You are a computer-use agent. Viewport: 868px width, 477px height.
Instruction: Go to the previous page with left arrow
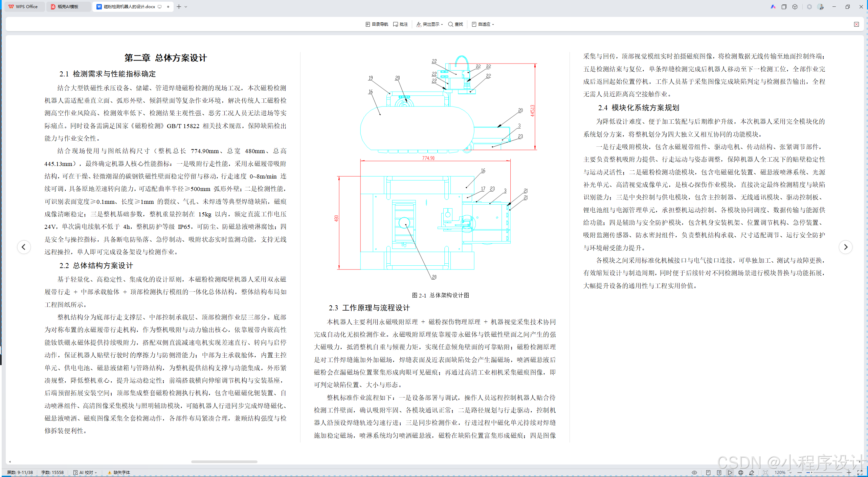point(24,247)
